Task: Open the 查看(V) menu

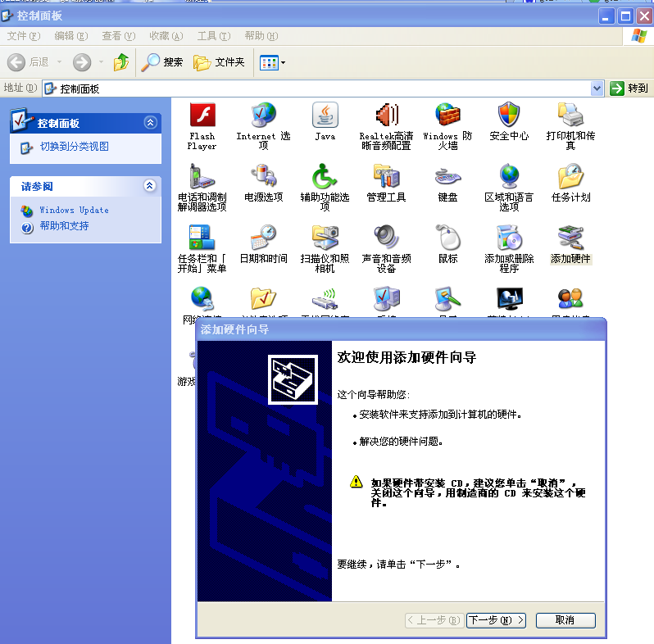Action: 119,36
